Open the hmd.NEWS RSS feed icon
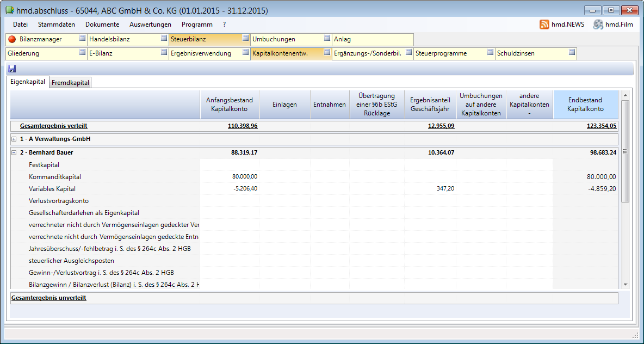 pos(544,24)
